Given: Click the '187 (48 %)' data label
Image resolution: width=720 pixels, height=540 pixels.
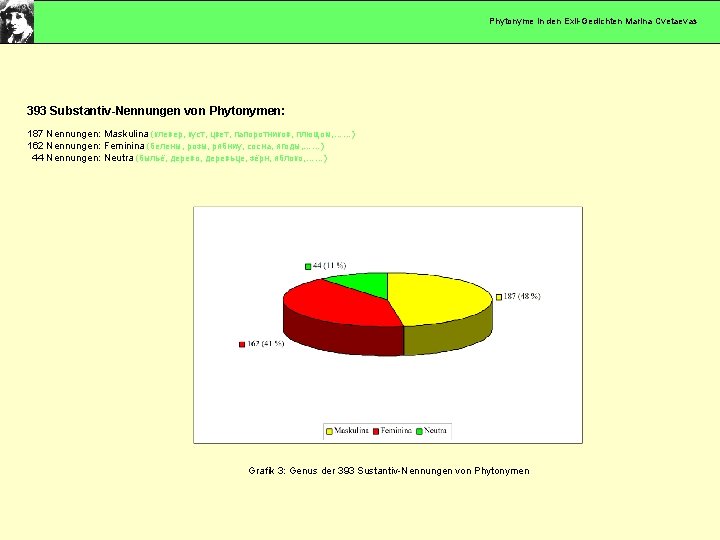Looking at the screenshot, I should (x=522, y=296).
